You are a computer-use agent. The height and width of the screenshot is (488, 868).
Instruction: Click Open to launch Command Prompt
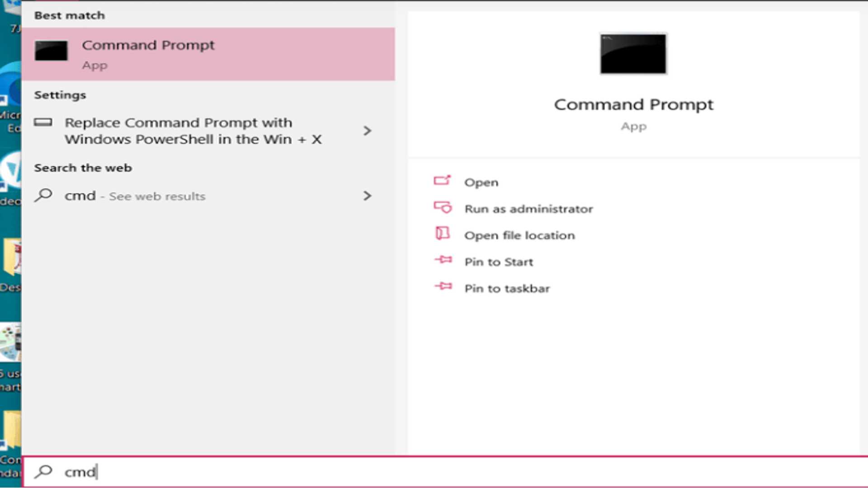[481, 182]
